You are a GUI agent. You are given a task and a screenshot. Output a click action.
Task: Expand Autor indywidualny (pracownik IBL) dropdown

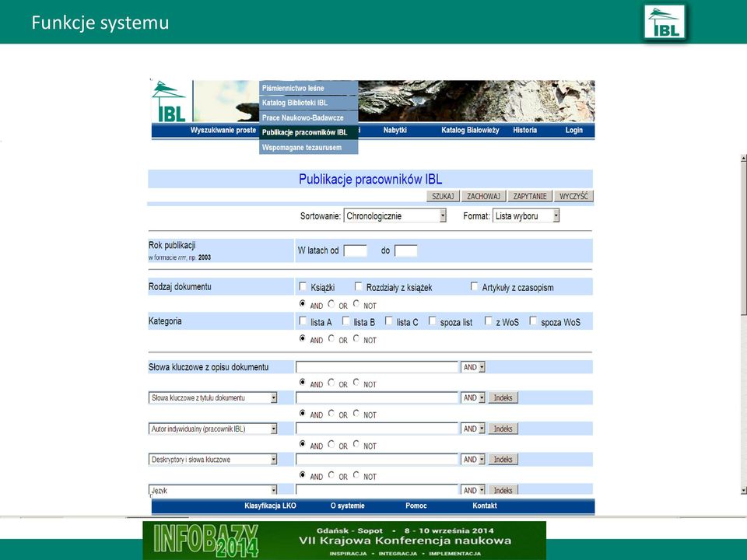point(212,429)
